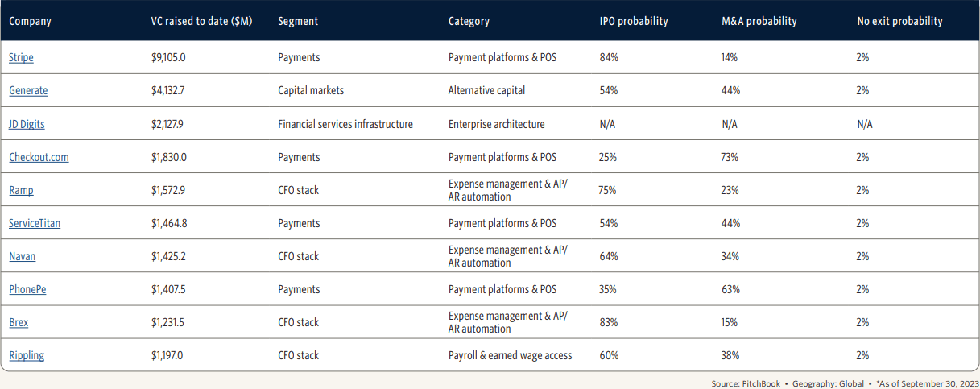
Task: Open the PhonePe company link
Action: tap(27, 289)
